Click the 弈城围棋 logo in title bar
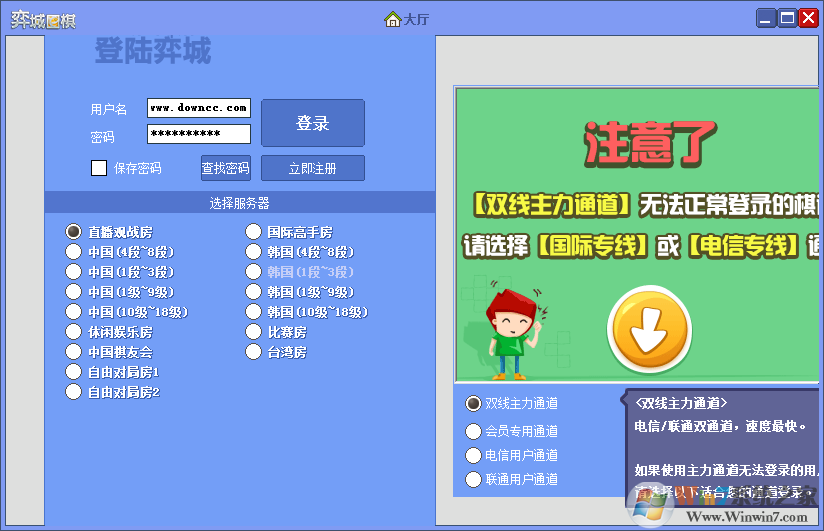The height and width of the screenshot is (531, 824). click(43, 19)
